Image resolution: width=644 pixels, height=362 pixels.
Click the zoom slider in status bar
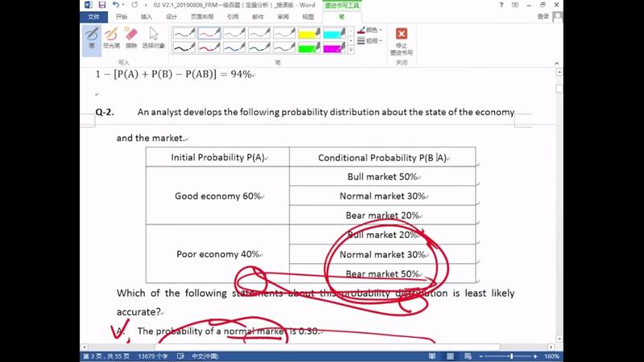click(x=507, y=356)
